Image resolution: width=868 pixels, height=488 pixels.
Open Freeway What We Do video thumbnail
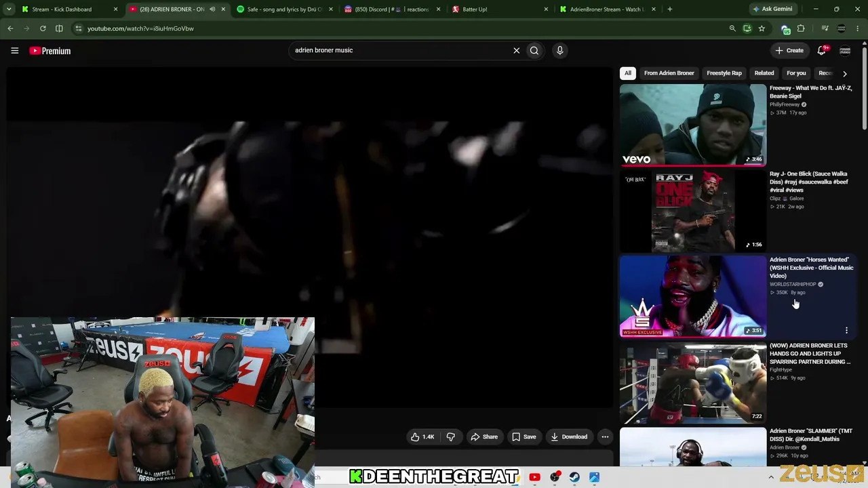click(693, 125)
